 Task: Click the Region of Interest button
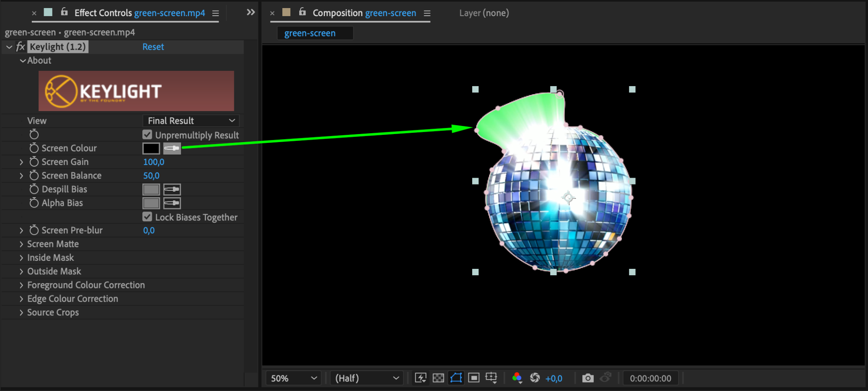click(x=474, y=378)
